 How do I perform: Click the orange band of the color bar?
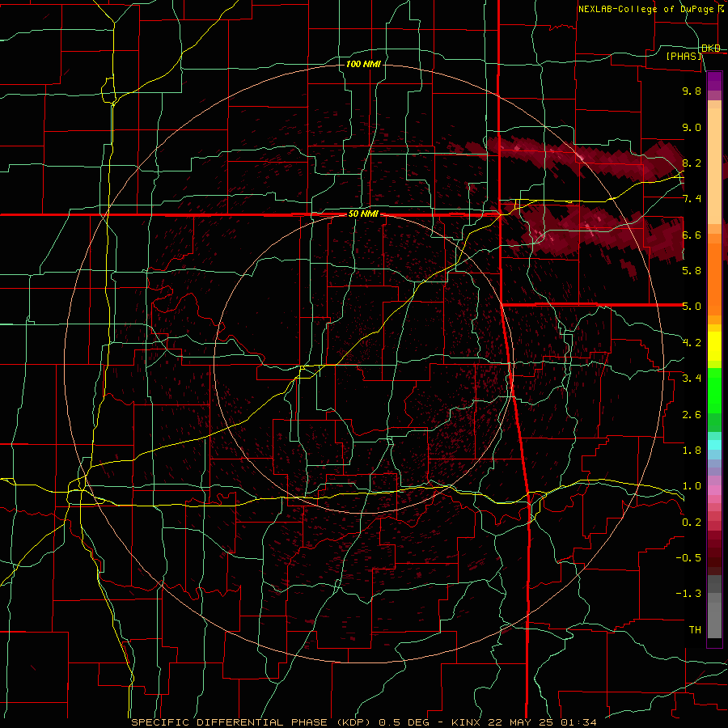(714, 274)
